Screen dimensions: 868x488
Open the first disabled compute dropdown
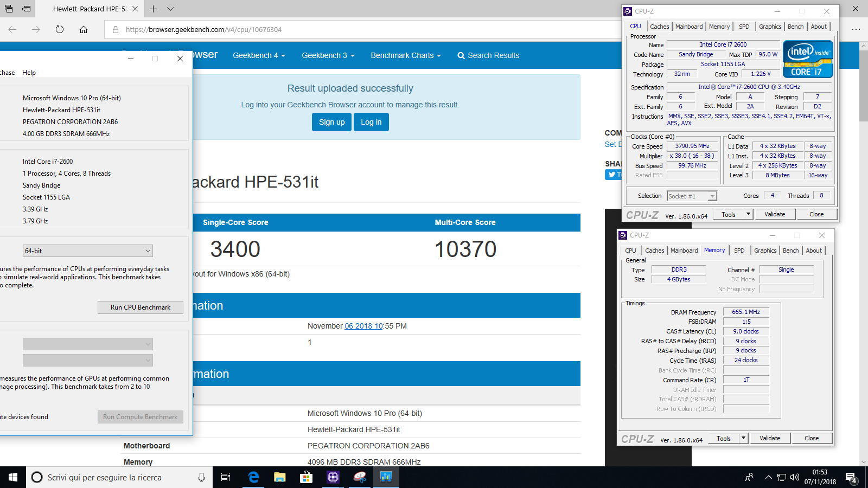[x=87, y=344]
